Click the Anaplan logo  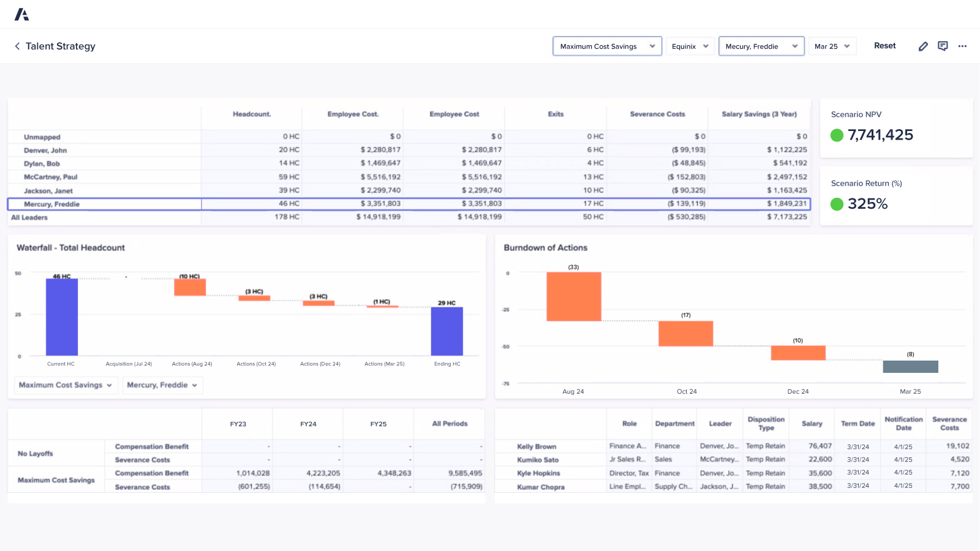coord(22,13)
